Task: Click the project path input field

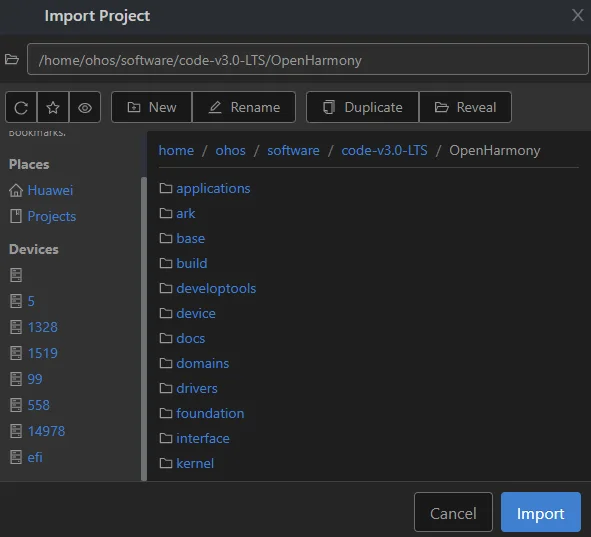Action: 308,59
